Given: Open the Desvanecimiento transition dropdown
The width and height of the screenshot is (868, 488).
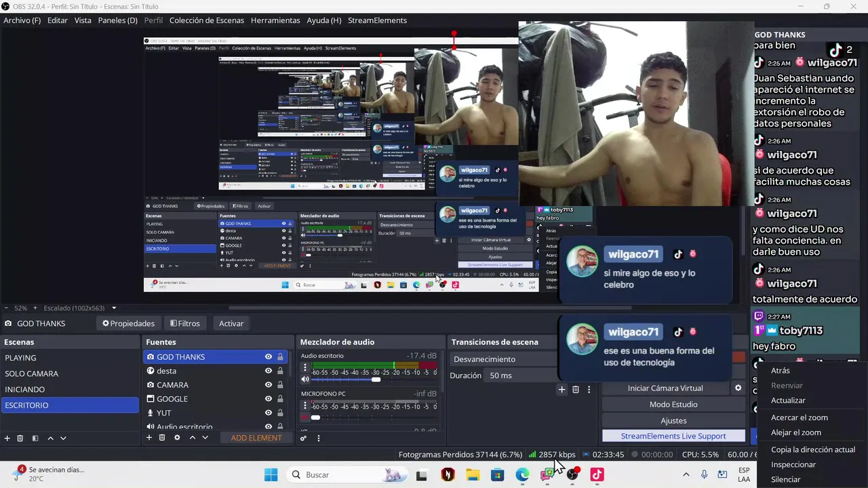Looking at the screenshot, I should 503,359.
